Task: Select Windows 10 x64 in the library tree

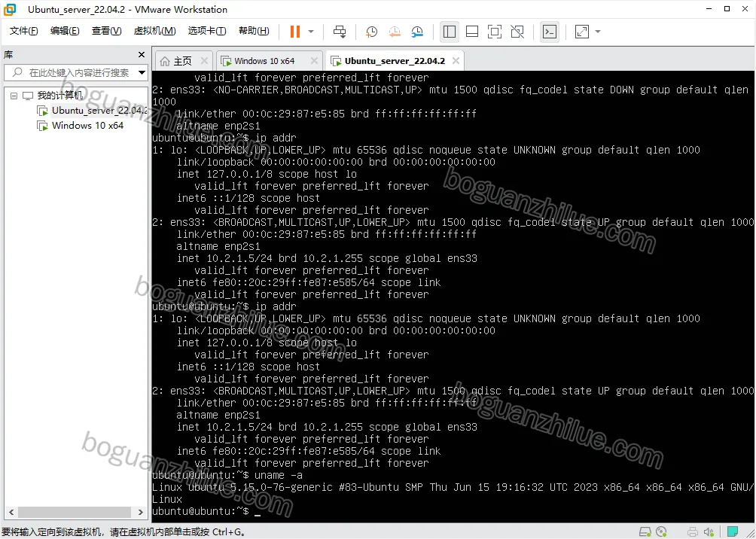Action: (87, 126)
